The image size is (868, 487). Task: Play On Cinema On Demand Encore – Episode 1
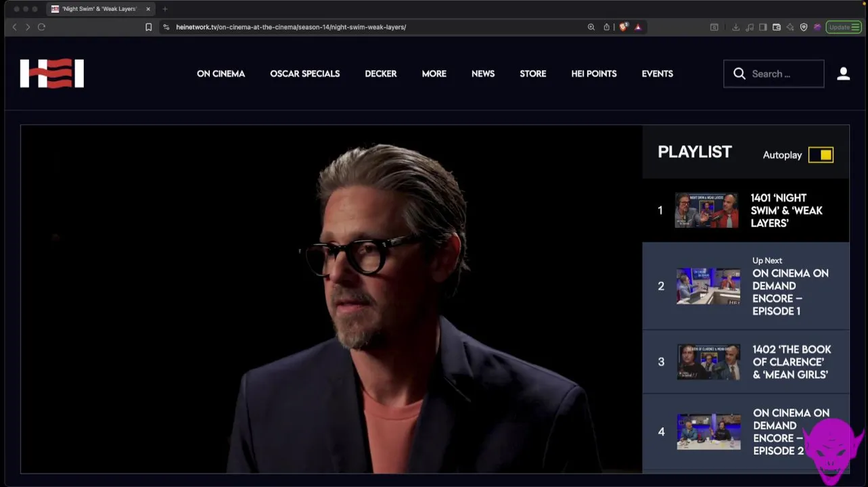tap(790, 292)
